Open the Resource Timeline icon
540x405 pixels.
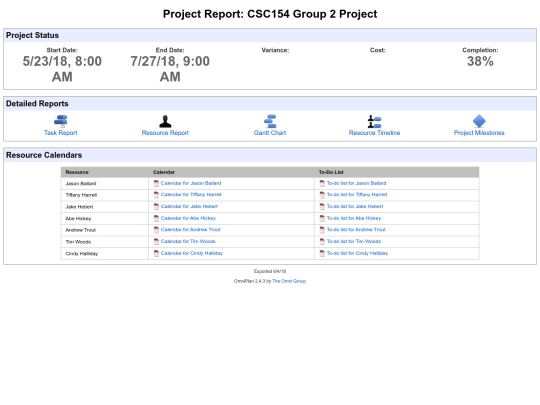pos(374,121)
